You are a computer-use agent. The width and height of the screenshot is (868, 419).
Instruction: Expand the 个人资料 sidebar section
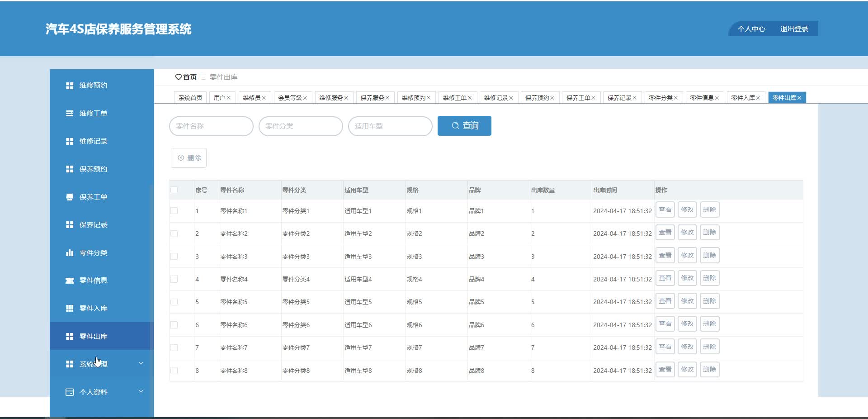[141, 392]
